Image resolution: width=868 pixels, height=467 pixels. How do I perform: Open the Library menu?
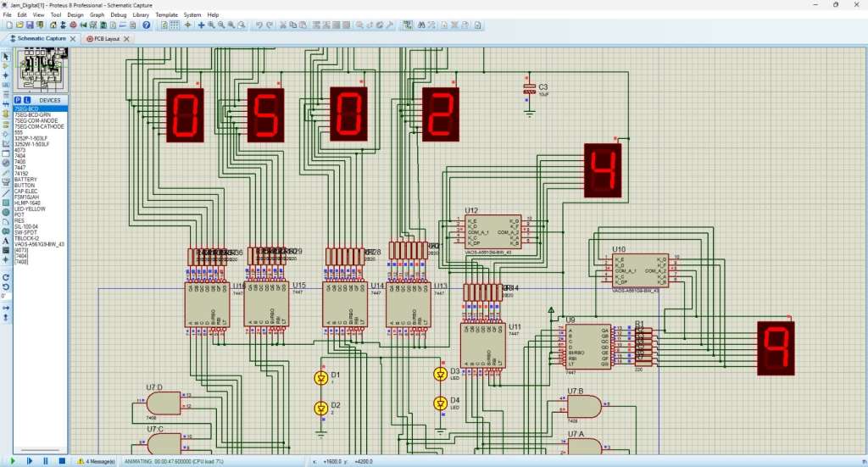(141, 15)
